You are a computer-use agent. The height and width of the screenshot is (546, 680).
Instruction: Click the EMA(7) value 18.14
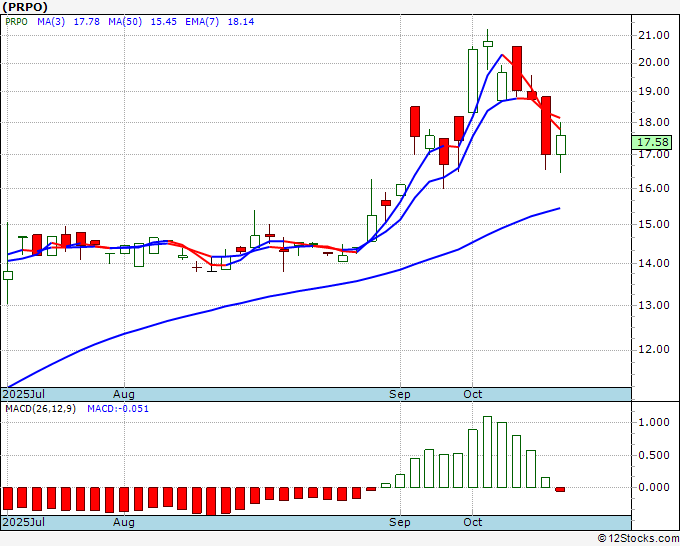pyautogui.click(x=241, y=22)
